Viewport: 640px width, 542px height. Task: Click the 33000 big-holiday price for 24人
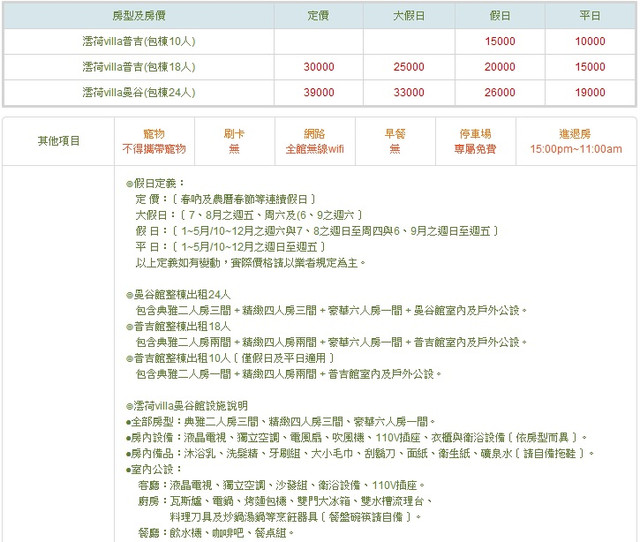(x=409, y=92)
